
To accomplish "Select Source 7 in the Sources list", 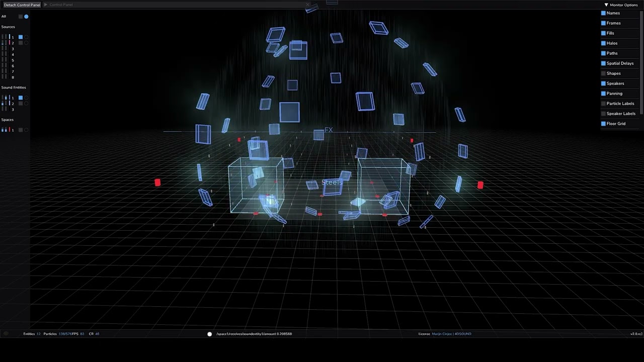I will click(13, 71).
